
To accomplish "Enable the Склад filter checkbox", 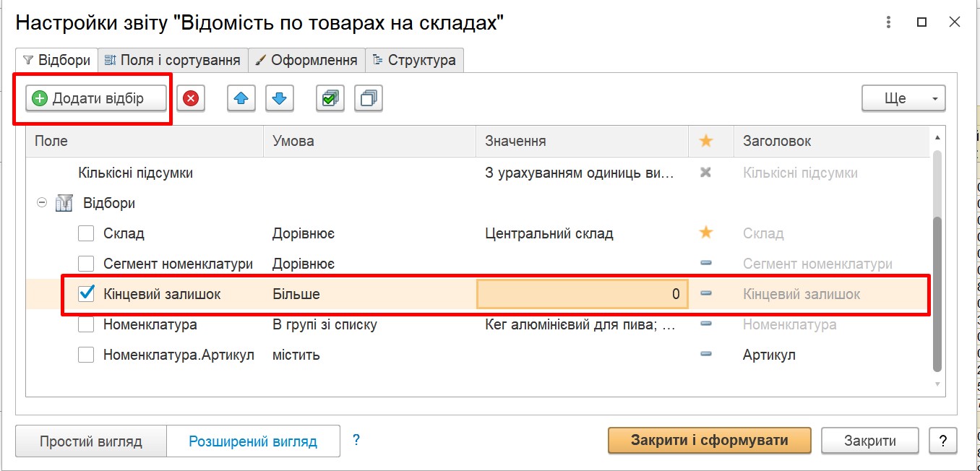I will 87,233.
